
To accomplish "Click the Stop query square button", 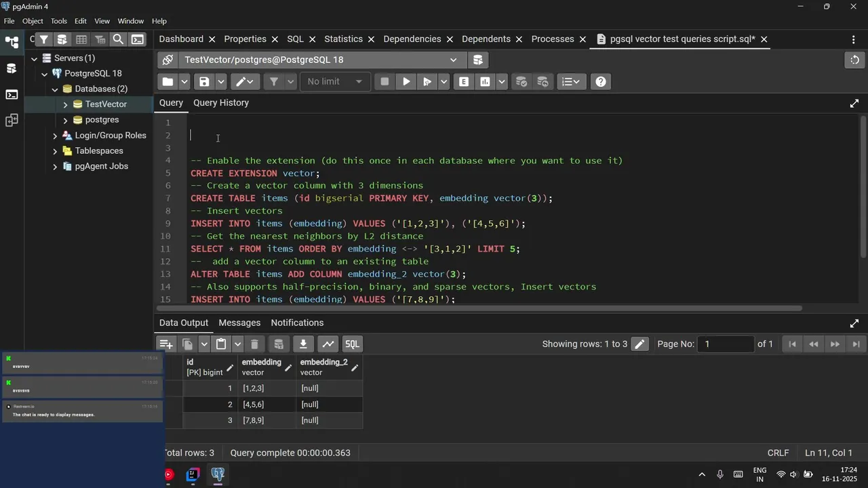I will [384, 81].
